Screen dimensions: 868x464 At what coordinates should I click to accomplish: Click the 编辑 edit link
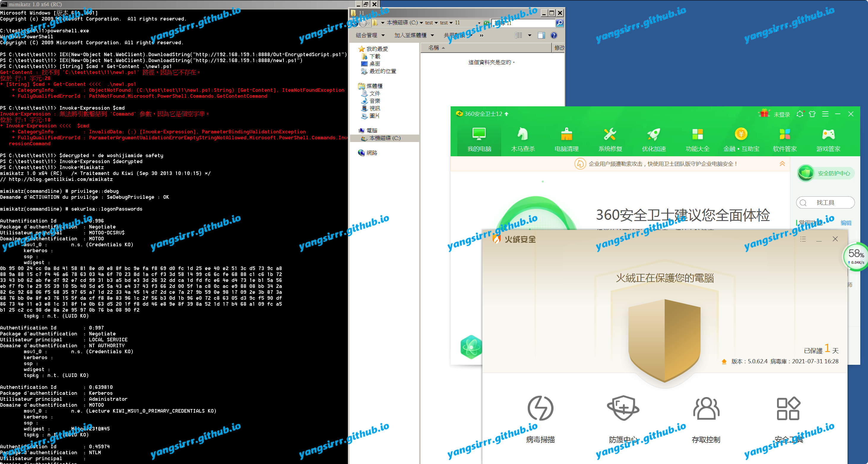846,223
